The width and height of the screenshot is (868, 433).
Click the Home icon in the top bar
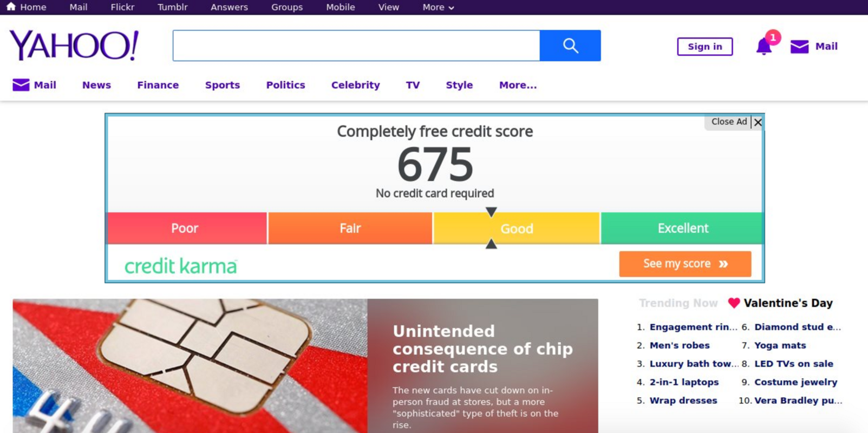11,6
